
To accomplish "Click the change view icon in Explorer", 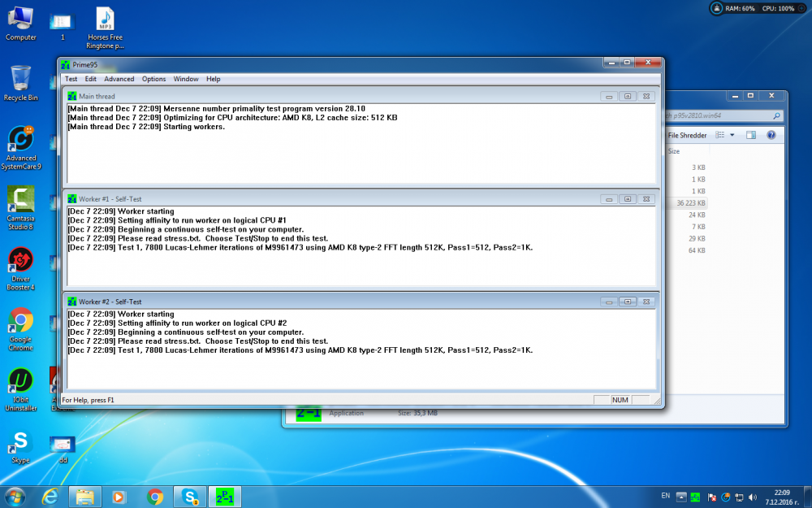I will (x=719, y=135).
